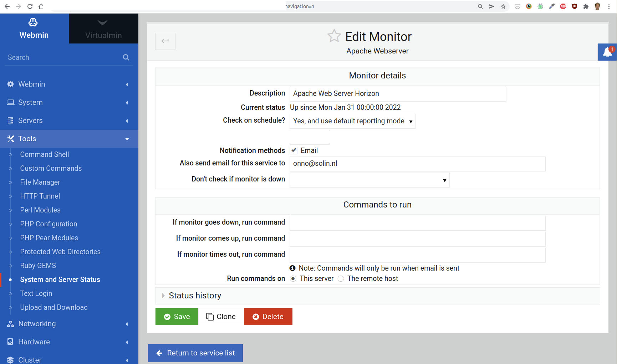
Task: Click the browser reload icon
Action: click(x=30, y=6)
